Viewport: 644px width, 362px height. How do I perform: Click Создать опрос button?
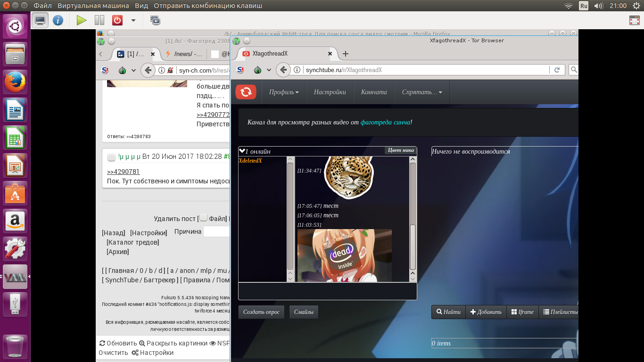261,312
